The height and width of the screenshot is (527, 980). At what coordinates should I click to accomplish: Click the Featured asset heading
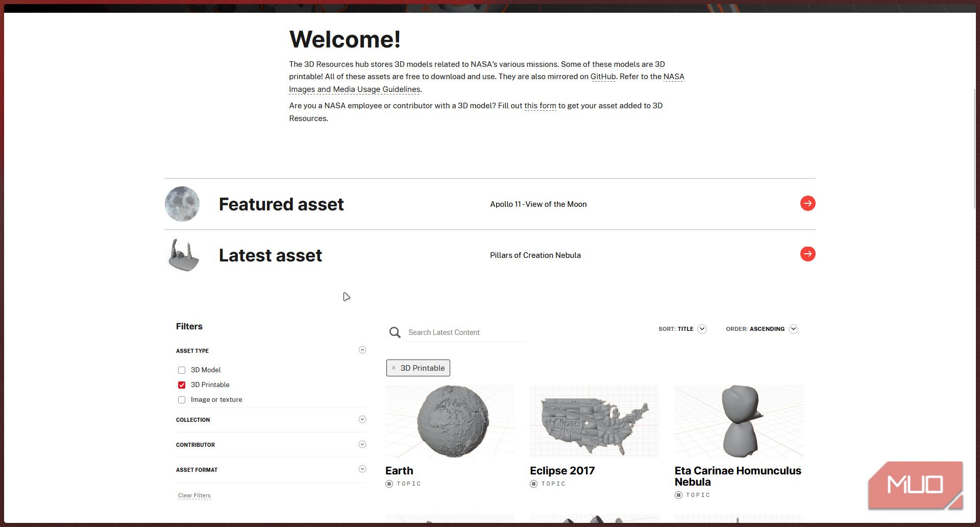[281, 204]
